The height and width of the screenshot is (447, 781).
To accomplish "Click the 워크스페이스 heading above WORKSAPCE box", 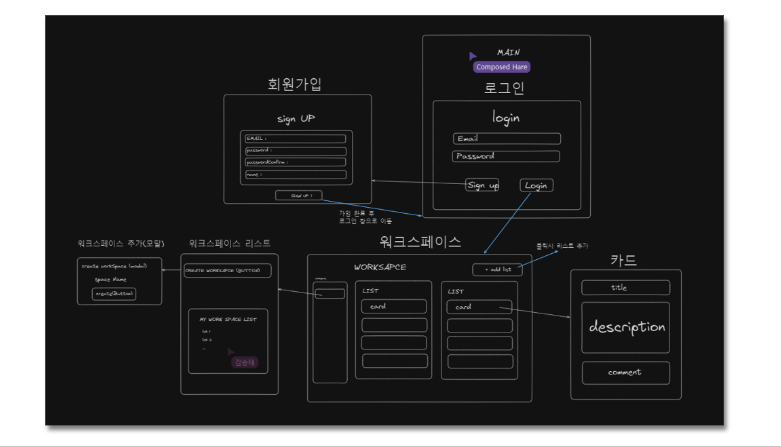I will tap(420, 242).
